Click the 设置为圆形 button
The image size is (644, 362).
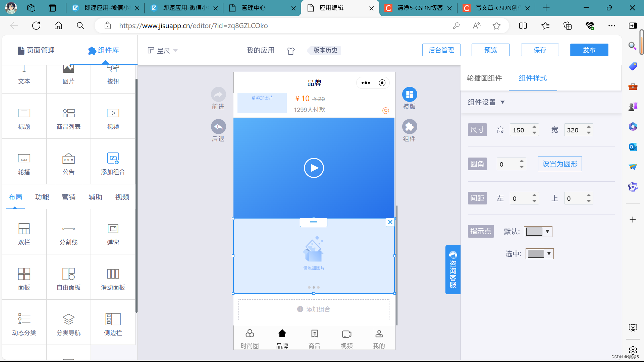click(x=560, y=164)
